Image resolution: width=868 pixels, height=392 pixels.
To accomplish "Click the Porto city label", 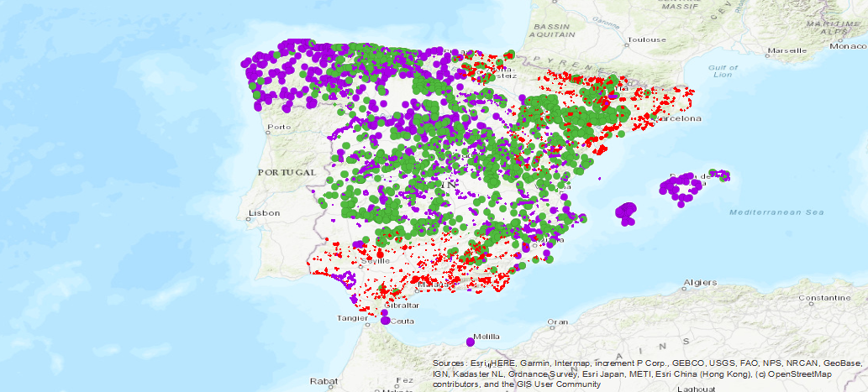I will pos(277,128).
